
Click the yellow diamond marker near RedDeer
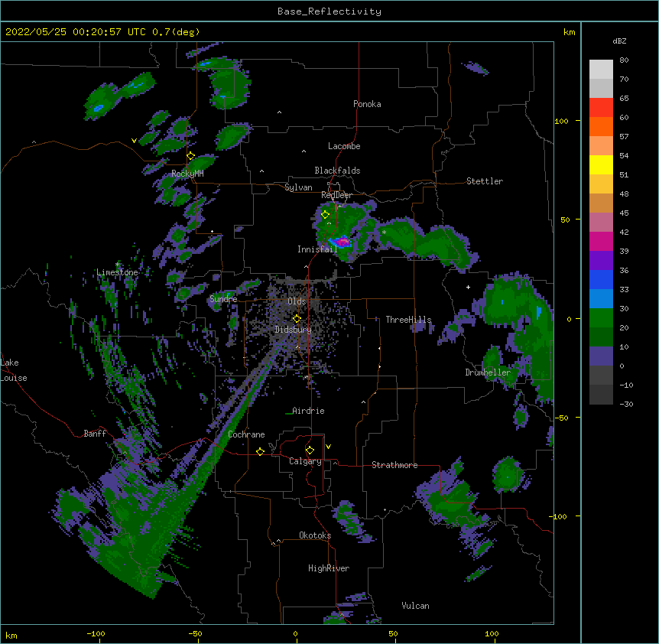pos(325,215)
